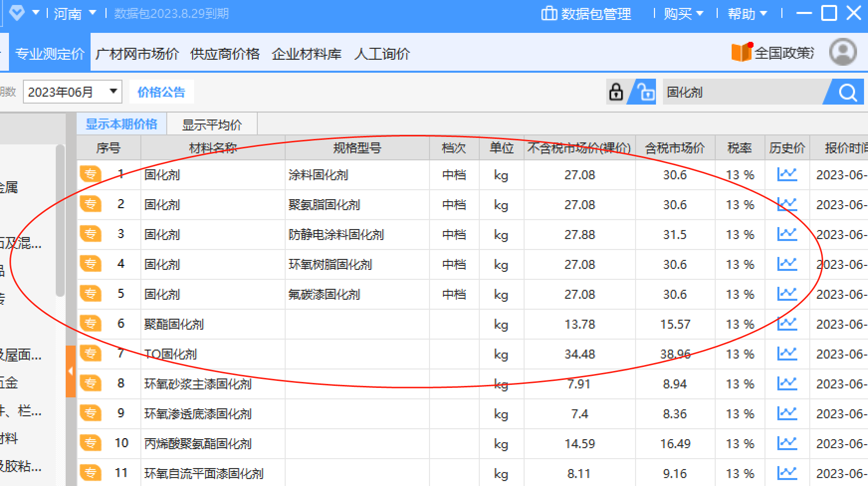Select the 显示本期价格 tab
This screenshot has width=868, height=486.
[121, 124]
